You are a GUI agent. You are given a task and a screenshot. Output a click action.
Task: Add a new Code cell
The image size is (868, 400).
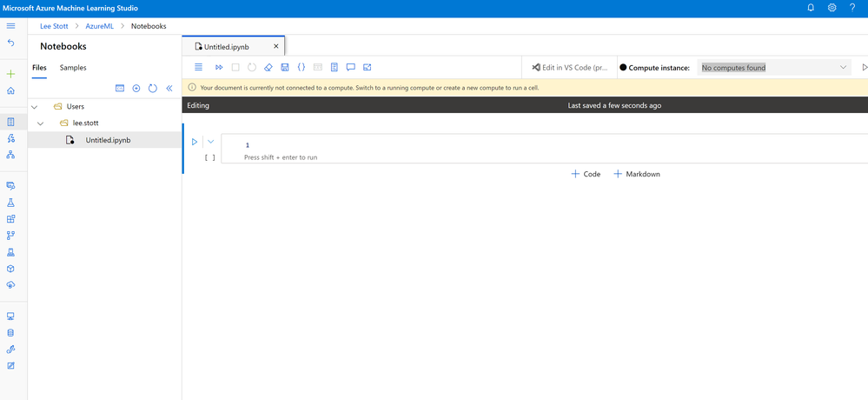586,174
